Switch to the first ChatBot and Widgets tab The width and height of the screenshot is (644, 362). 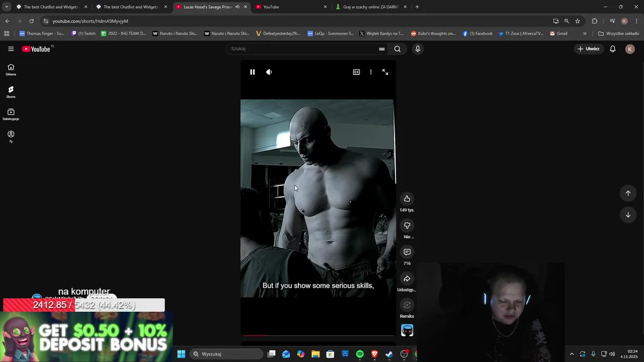click(x=50, y=7)
